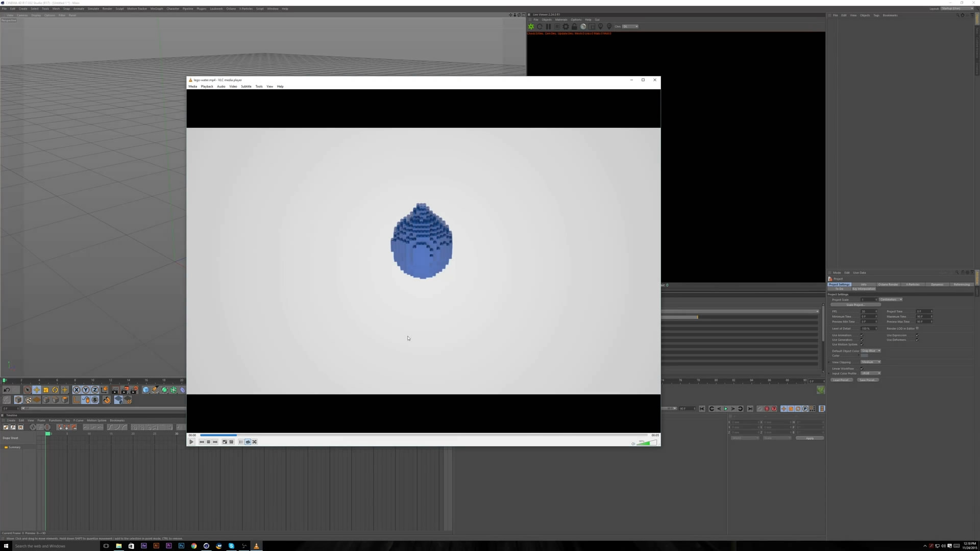Open VLC extended settings icon

click(231, 442)
